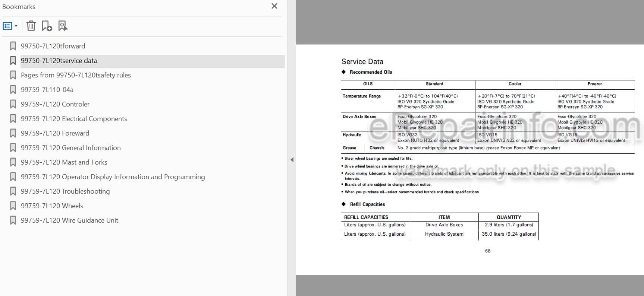The image size is (644, 296).
Task: Click the Drive wheel bearings note
Action: click(392, 166)
